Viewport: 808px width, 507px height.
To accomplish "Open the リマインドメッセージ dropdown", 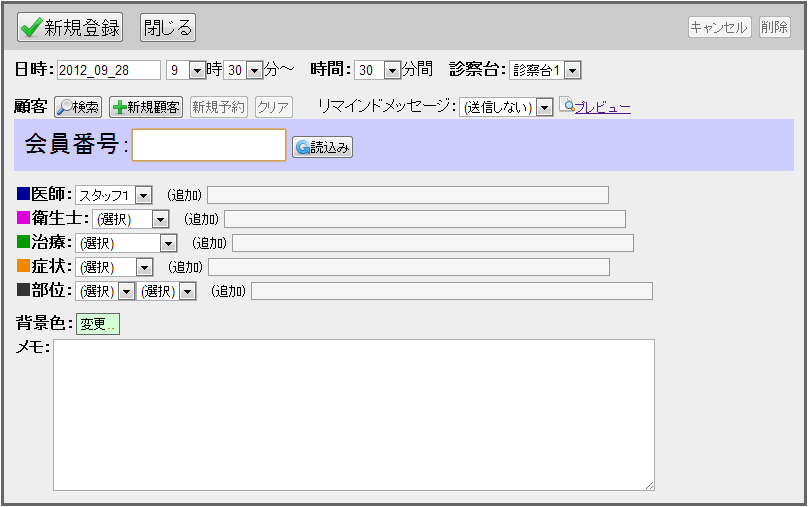I will pos(506,107).
